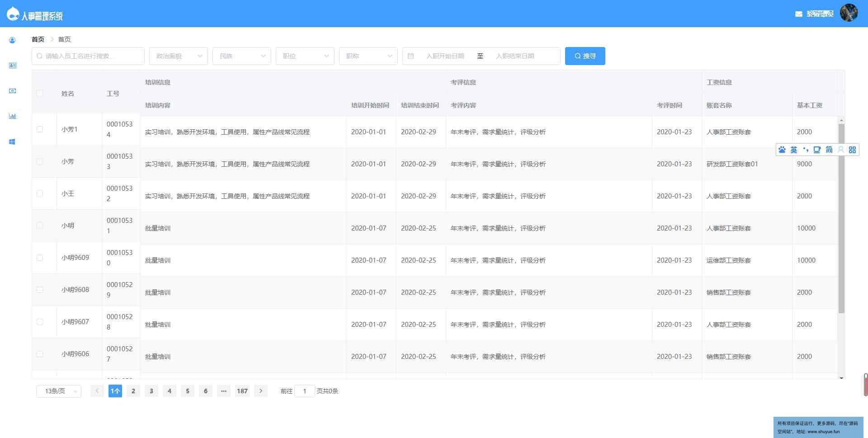This screenshot has width=868, height=438.
Task: Focus the employee name search field
Action: (88, 56)
